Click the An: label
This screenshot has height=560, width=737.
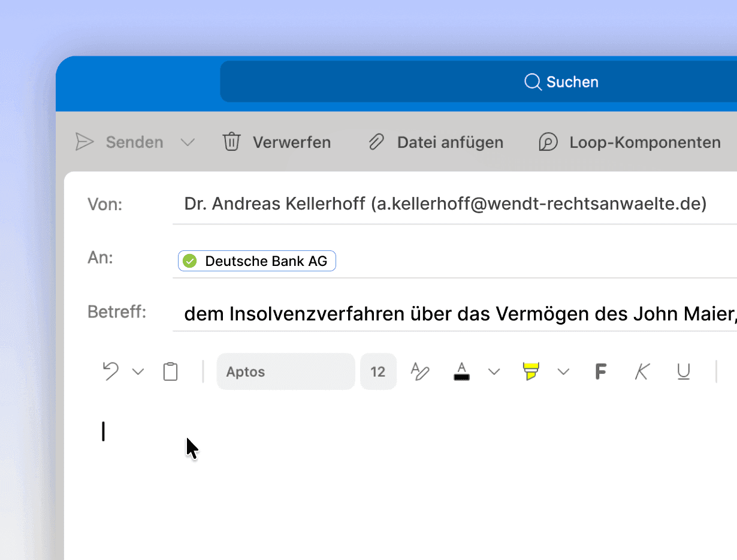coord(101,258)
